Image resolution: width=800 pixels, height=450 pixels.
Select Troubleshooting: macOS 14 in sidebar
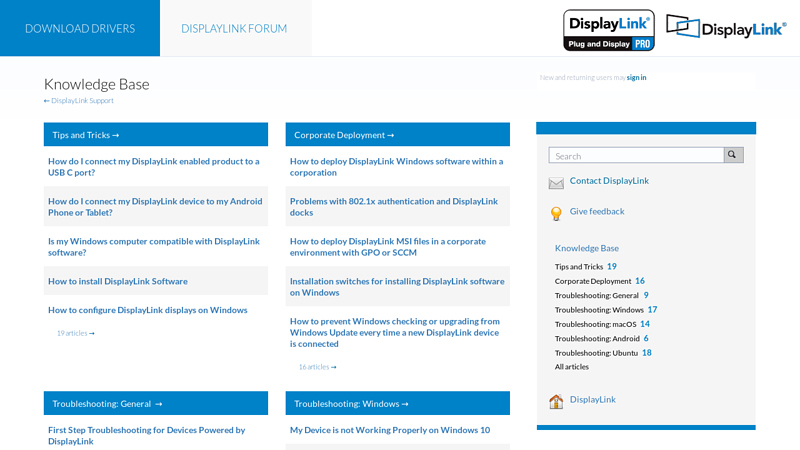coord(603,324)
